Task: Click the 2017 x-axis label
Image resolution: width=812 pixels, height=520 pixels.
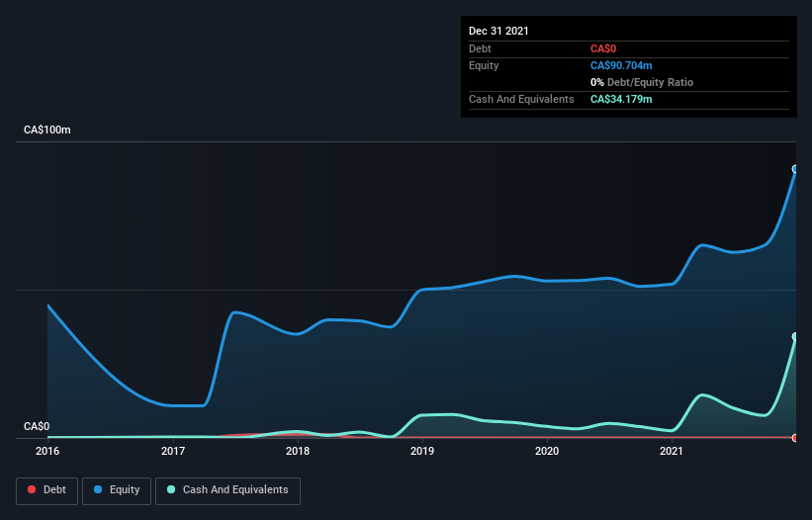Action: pos(173,451)
